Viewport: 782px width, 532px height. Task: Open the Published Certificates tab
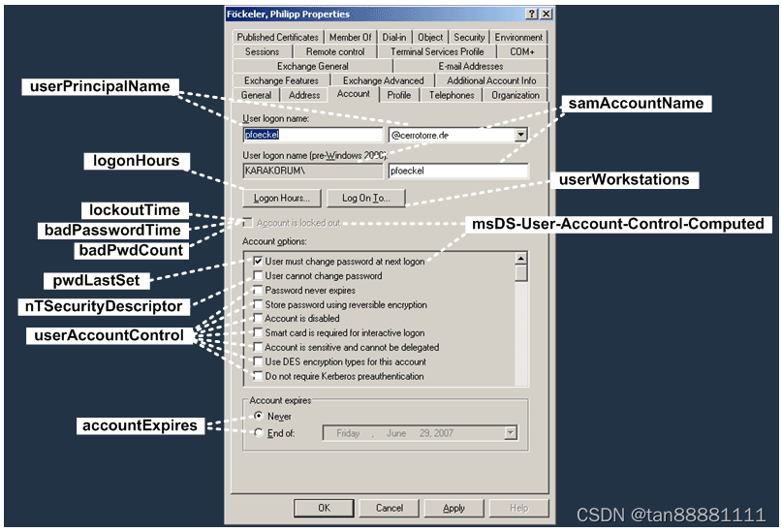277,38
